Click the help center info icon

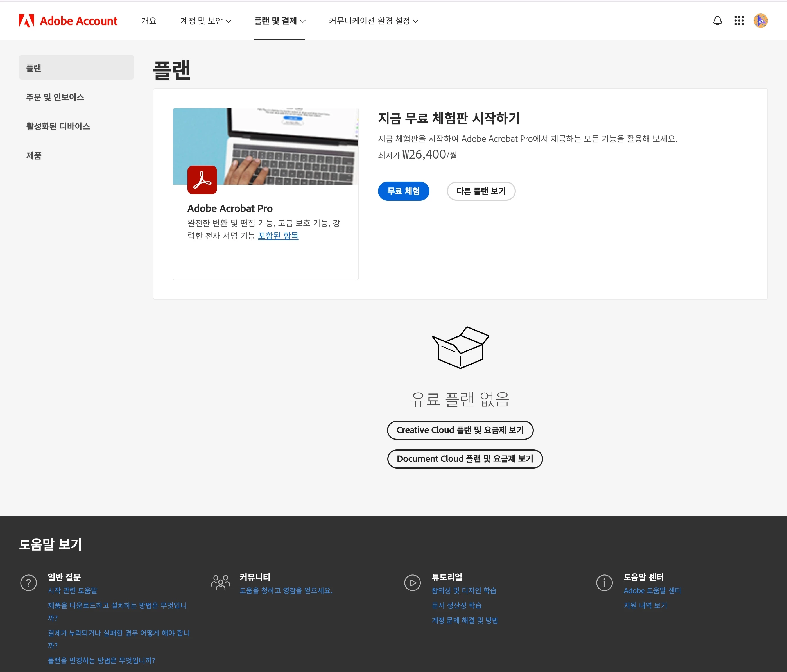click(x=604, y=583)
